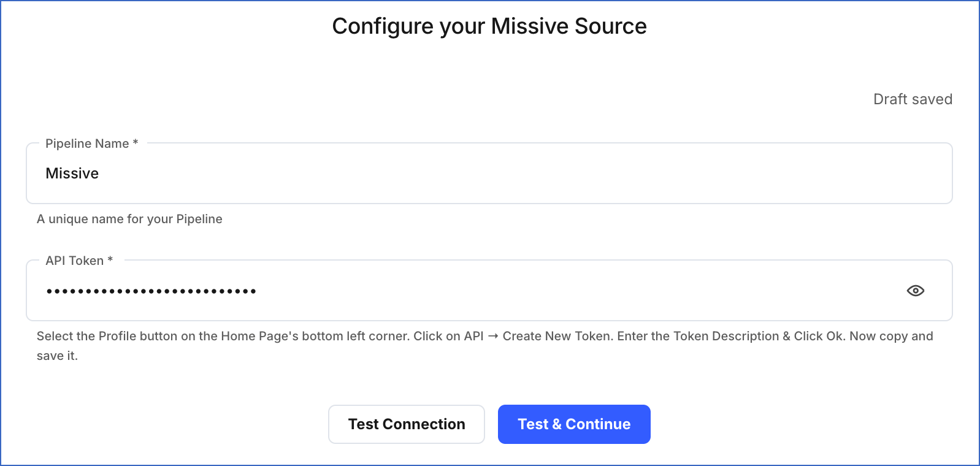Click 'A unique name for your Pipeline' helper text

click(129, 219)
